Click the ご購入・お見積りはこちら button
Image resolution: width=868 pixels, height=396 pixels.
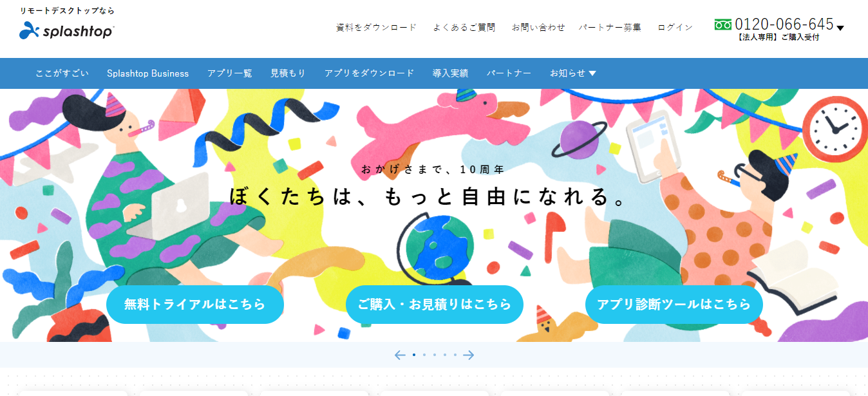point(435,305)
